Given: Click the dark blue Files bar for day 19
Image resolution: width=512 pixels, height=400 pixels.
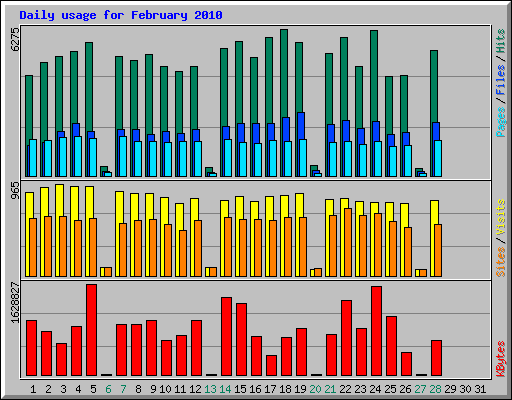Looking at the screenshot, I should (301, 125).
